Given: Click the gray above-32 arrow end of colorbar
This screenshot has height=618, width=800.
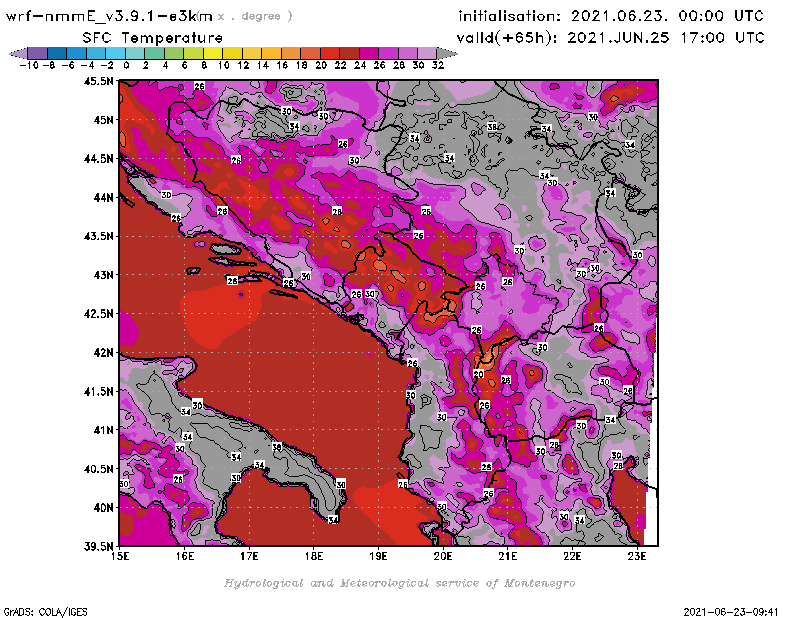Looking at the screenshot, I should click(x=446, y=53).
